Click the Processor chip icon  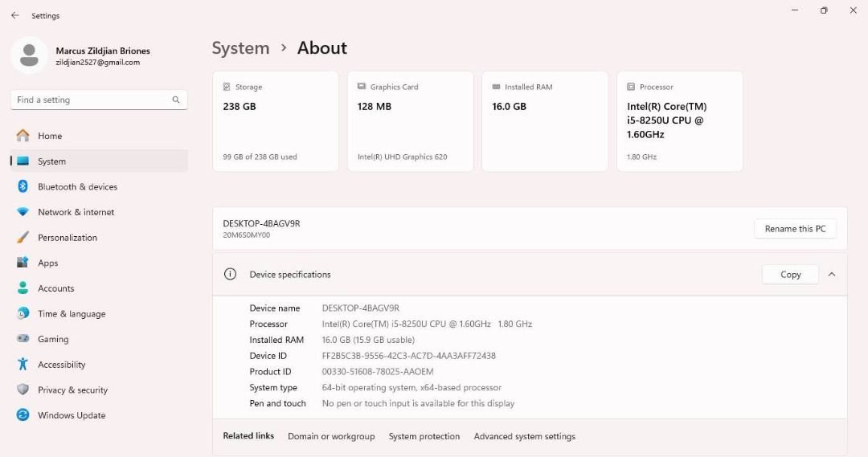tap(631, 87)
